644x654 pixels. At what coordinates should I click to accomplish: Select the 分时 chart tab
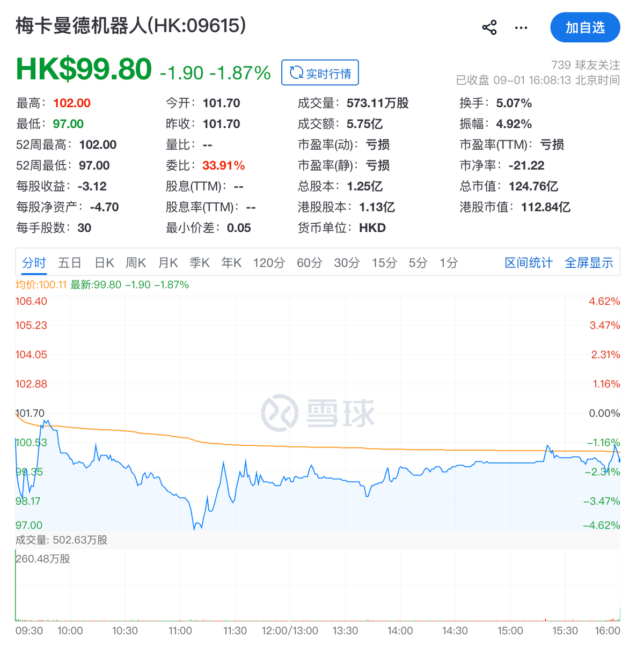34,263
